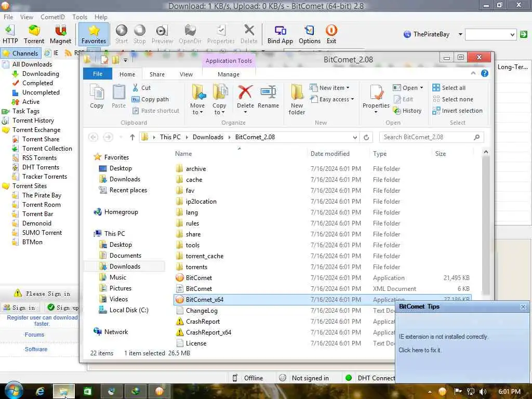Click the HTTP download icon in BitComet
Image resolution: width=532 pixels, height=399 pixels.
10,34
